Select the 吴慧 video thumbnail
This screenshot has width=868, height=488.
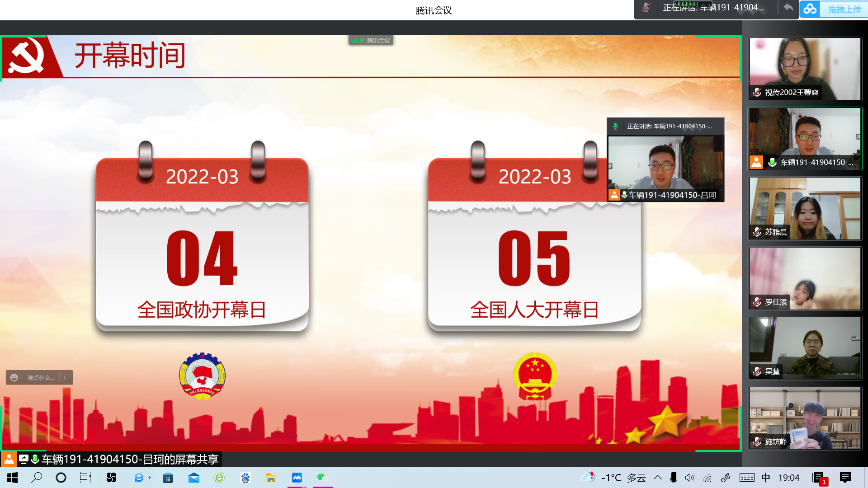805,348
